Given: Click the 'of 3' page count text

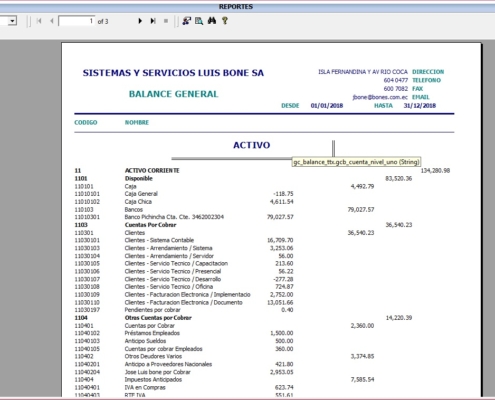Looking at the screenshot, I should 103,22.
